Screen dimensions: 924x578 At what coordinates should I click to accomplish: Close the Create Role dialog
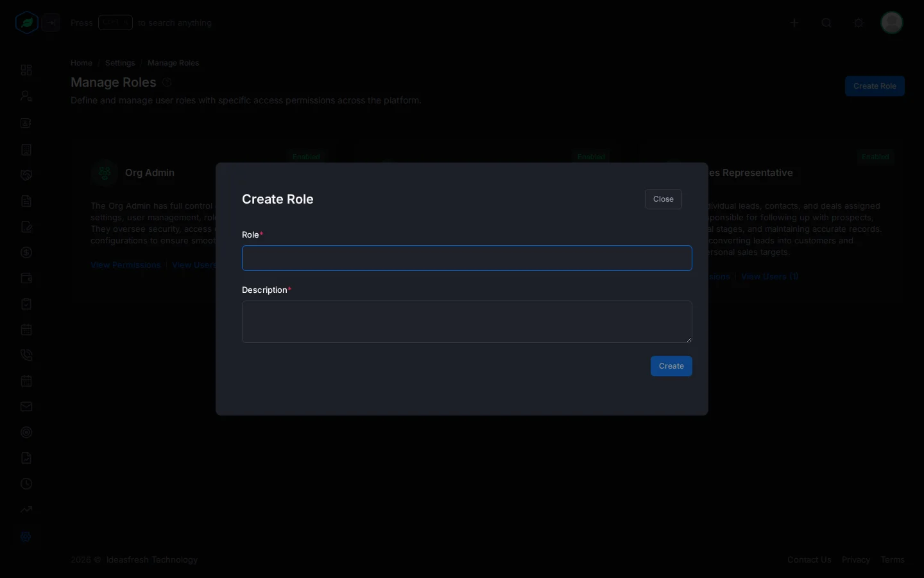[663, 199]
